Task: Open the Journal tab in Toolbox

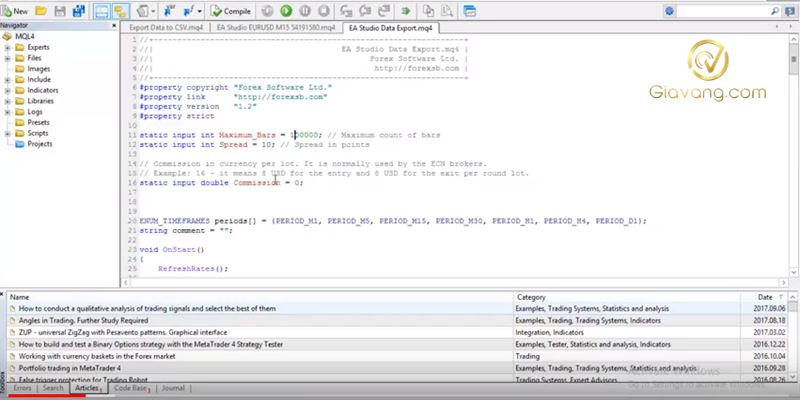Action: tap(173, 388)
